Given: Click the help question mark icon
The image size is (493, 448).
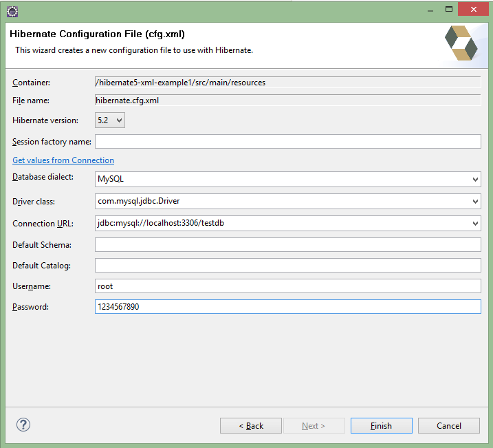Looking at the screenshot, I should click(x=23, y=425).
